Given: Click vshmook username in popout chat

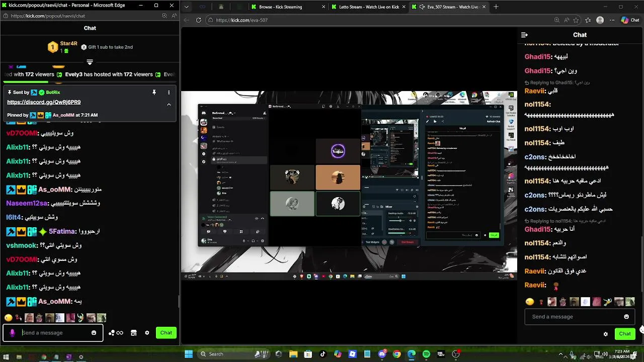Looking at the screenshot, I should click(x=22, y=245).
